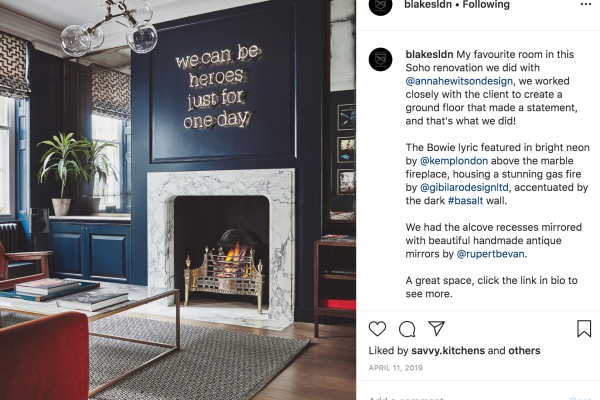Click the living room photo
The image size is (600, 400).
tap(178, 200)
